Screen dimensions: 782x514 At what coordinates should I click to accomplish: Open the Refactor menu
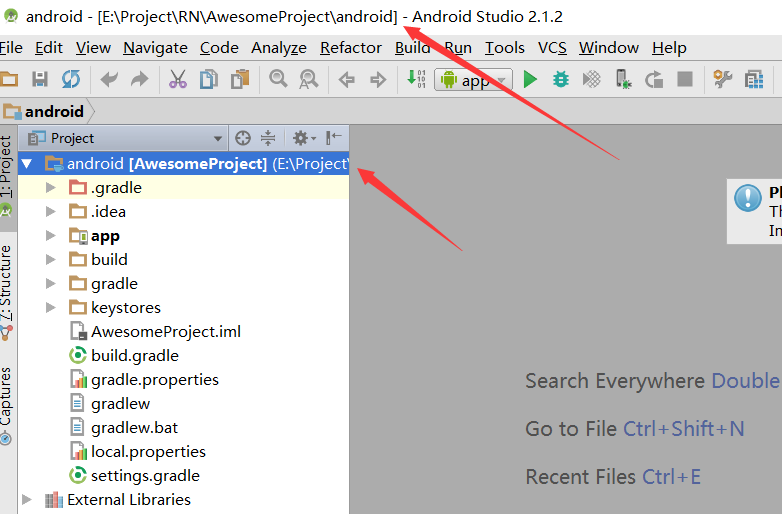pyautogui.click(x=351, y=48)
